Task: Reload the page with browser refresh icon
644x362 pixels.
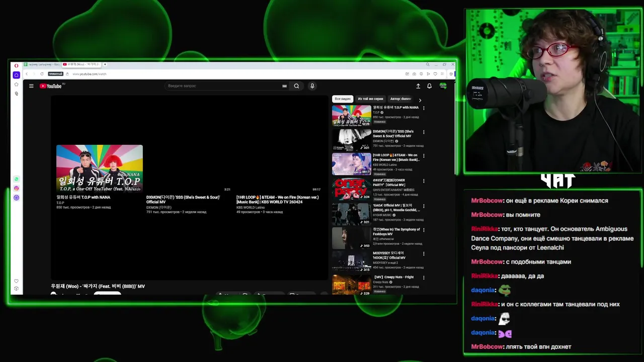Action: (x=42, y=74)
